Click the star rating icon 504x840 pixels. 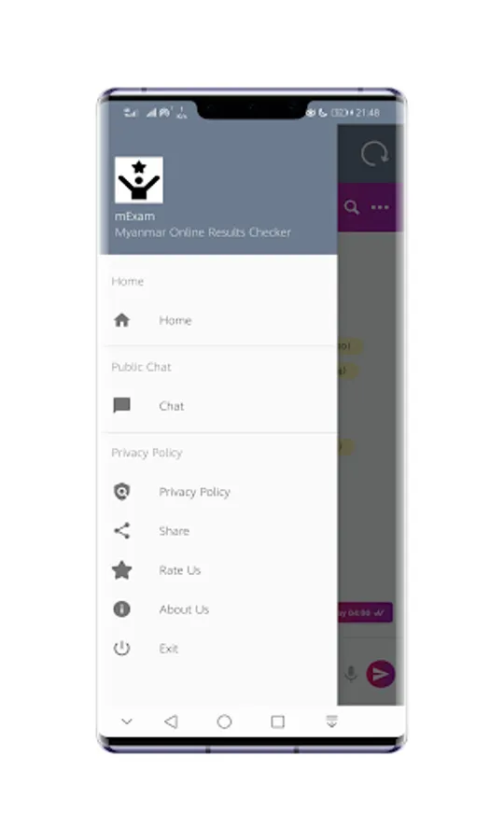122,570
